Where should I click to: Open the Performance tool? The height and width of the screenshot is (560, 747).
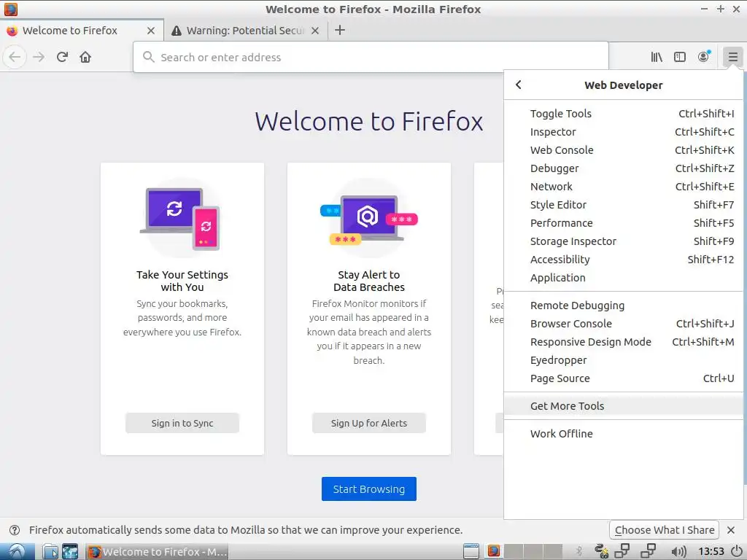[x=624, y=223]
